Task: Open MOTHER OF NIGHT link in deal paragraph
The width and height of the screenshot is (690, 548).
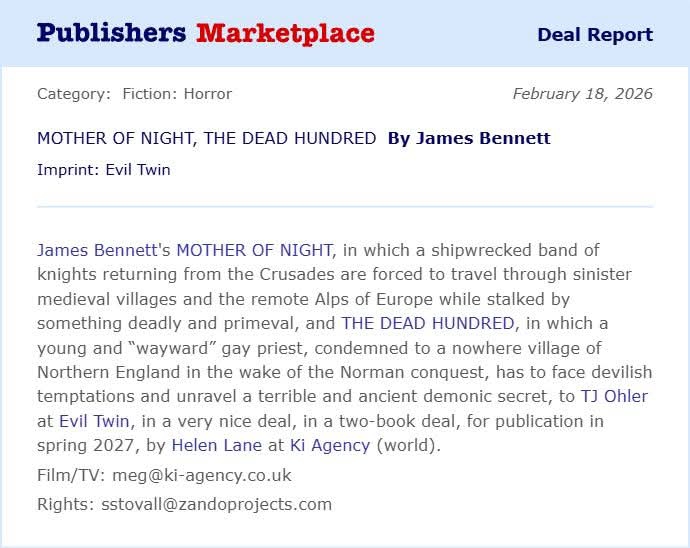Action: tap(254, 249)
